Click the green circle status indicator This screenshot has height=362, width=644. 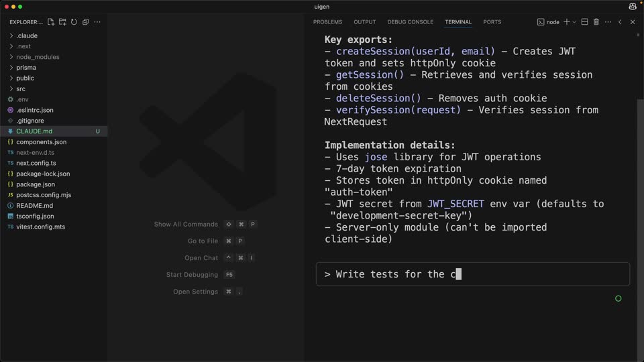coord(618,299)
